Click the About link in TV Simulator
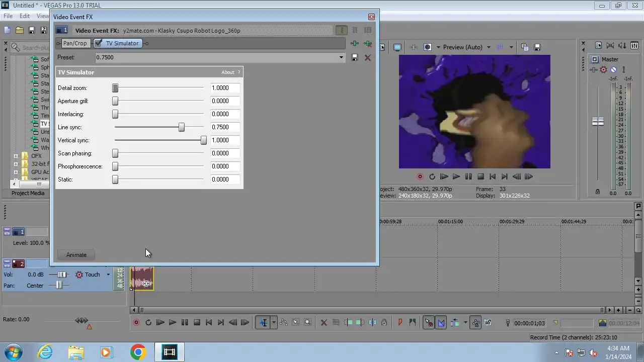The height and width of the screenshot is (362, 644). point(228,72)
